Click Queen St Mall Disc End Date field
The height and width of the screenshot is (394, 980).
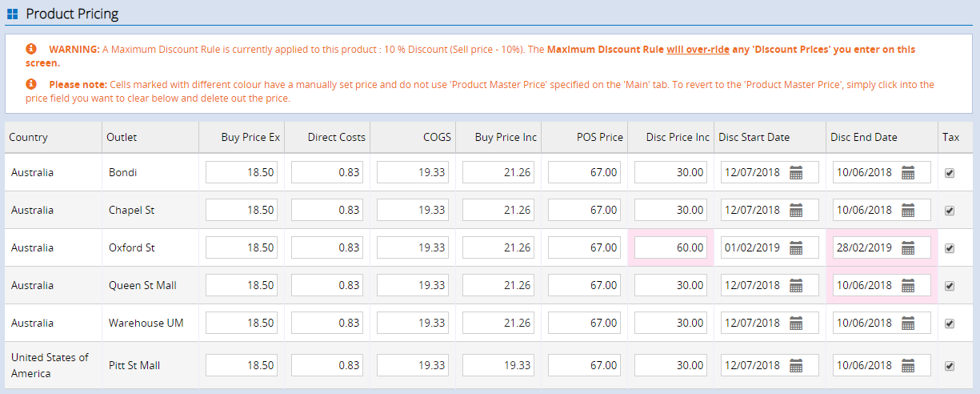click(x=882, y=285)
